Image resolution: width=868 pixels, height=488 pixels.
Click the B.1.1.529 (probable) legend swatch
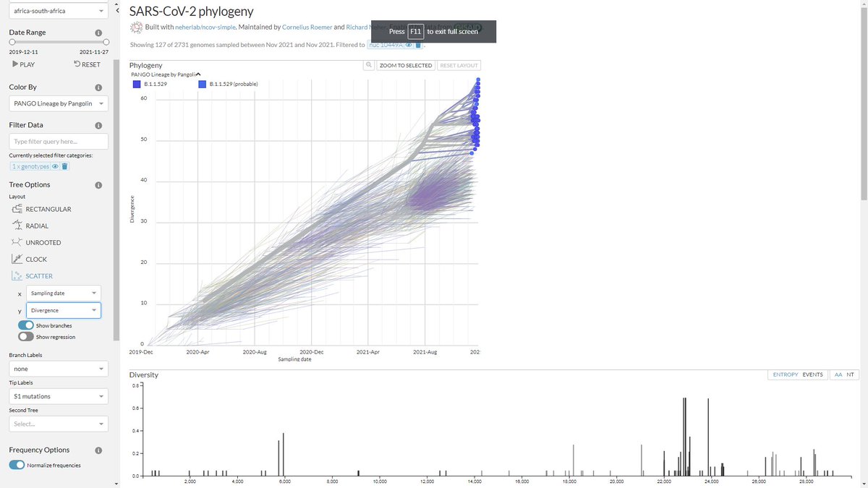(x=203, y=84)
